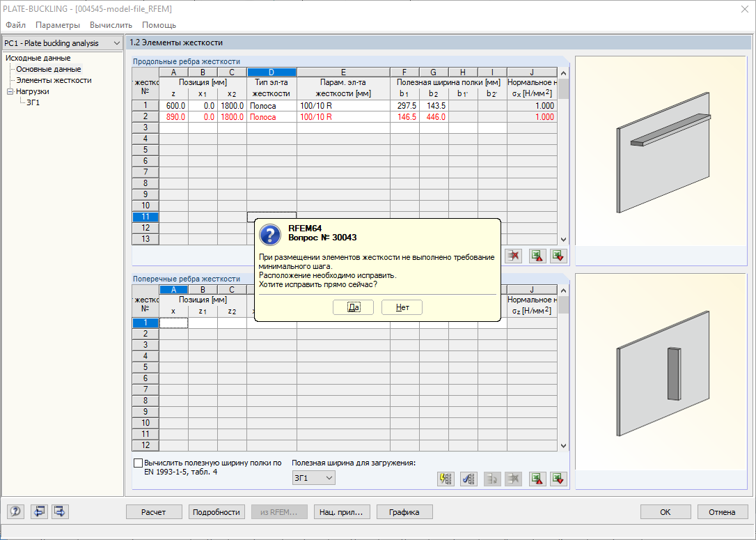Screen dimensions: 756x540
Task: Click the Расчет button
Action: [x=154, y=512]
